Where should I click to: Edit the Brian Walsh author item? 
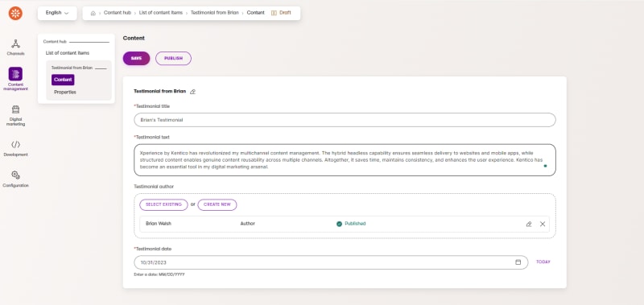tap(529, 225)
